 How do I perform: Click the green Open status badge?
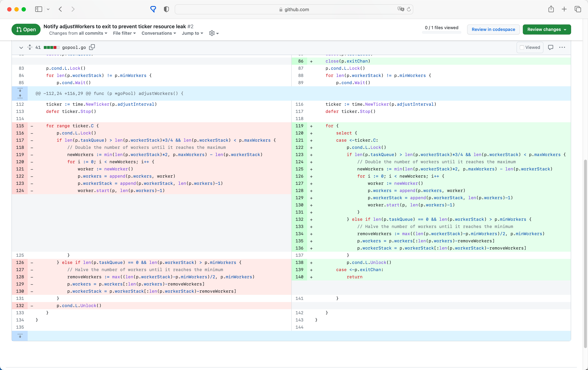click(26, 29)
